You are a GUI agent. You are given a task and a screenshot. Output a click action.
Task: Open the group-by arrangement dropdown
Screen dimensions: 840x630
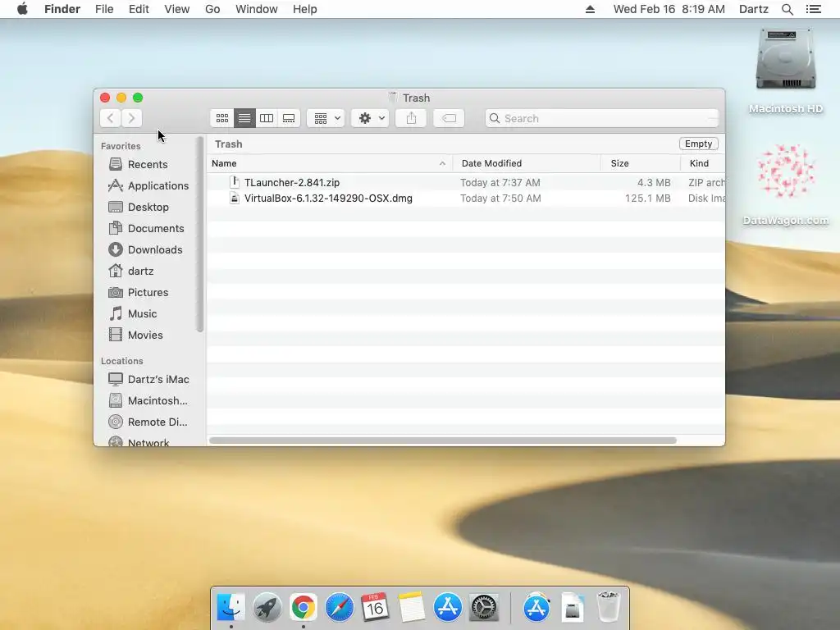coord(326,118)
